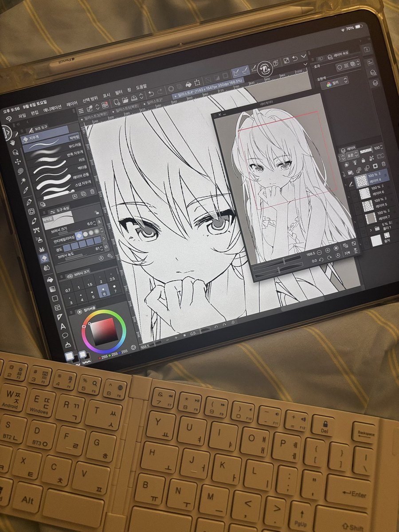
Task: Toggle visibility of 레이어 6
Action: coord(355,196)
